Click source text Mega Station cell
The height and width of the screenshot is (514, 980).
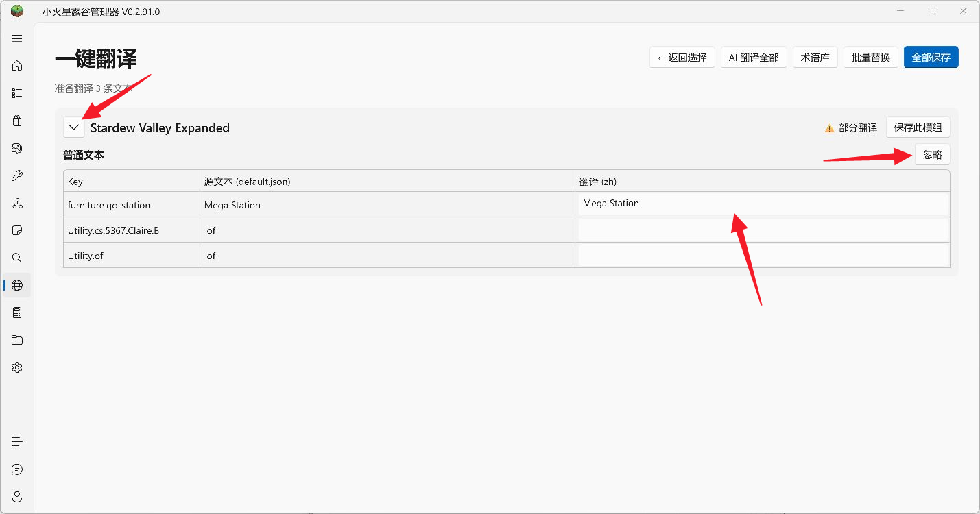[387, 205]
